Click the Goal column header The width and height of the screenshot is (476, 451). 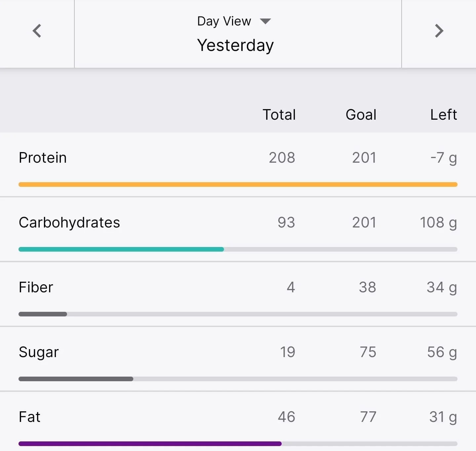pyautogui.click(x=361, y=115)
